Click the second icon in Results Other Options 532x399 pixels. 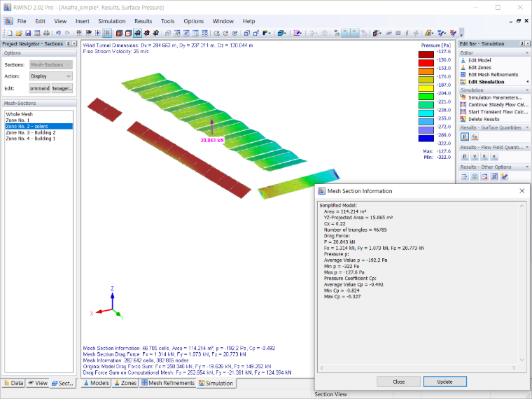coord(475,176)
